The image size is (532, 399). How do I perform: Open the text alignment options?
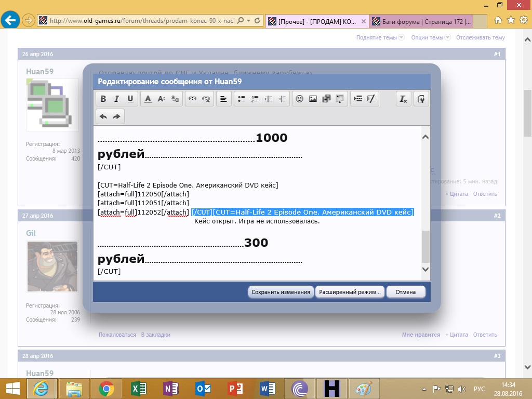(x=223, y=99)
